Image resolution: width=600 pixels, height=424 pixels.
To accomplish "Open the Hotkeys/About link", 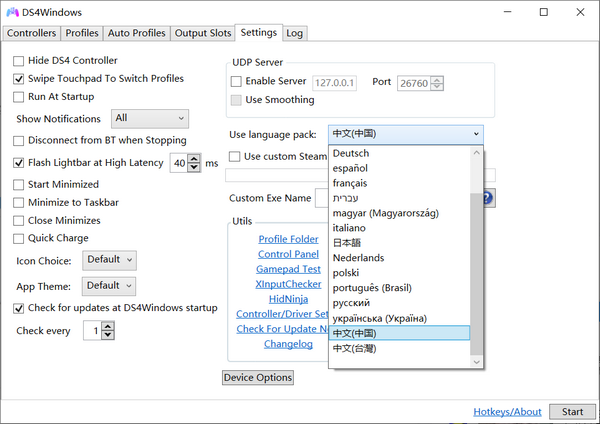I will 507,412.
